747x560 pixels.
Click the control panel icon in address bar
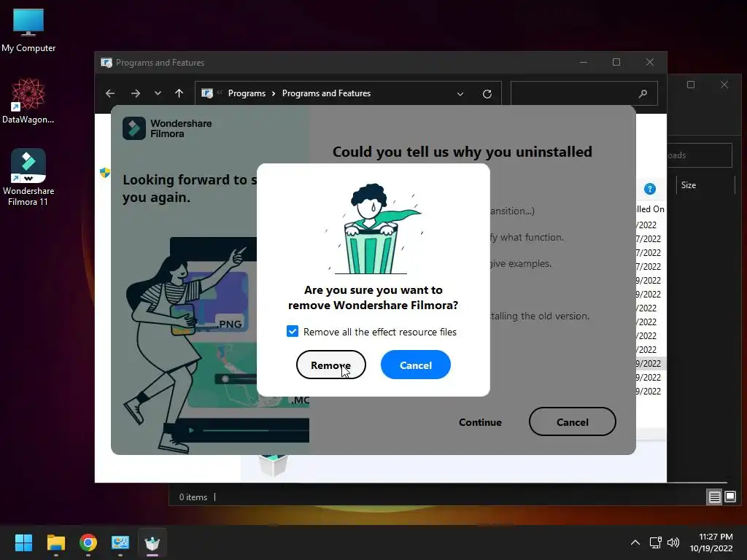[207, 93]
